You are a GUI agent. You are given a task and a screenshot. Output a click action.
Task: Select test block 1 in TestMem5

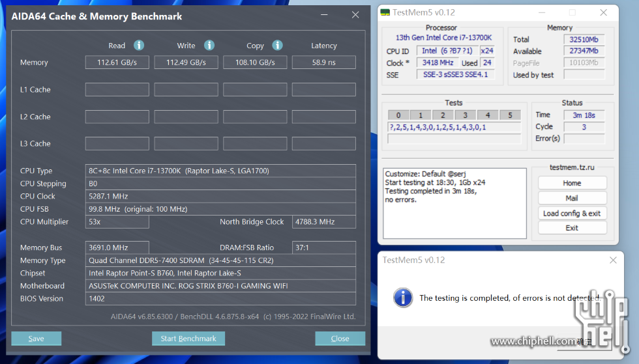421,115
